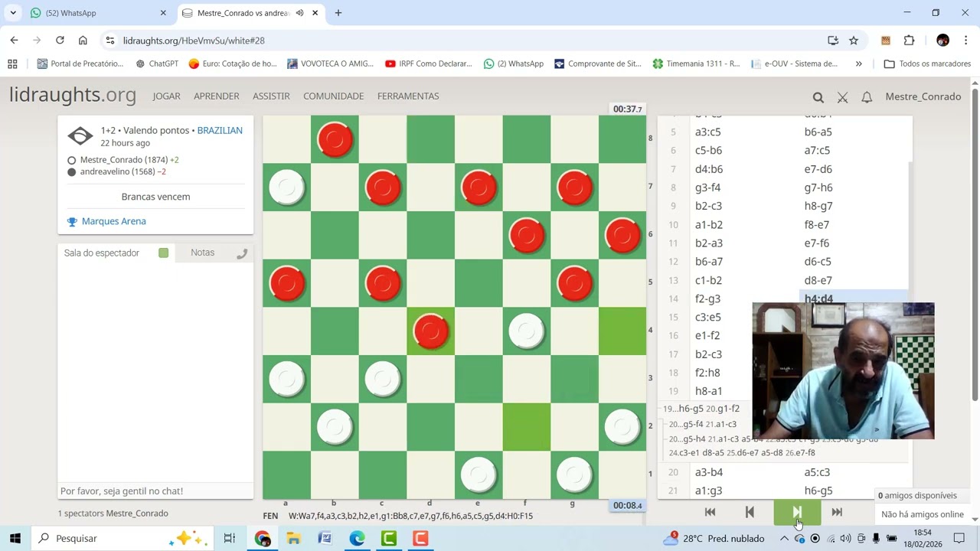Expand the tab search dropdown arrow

[x=13, y=13]
